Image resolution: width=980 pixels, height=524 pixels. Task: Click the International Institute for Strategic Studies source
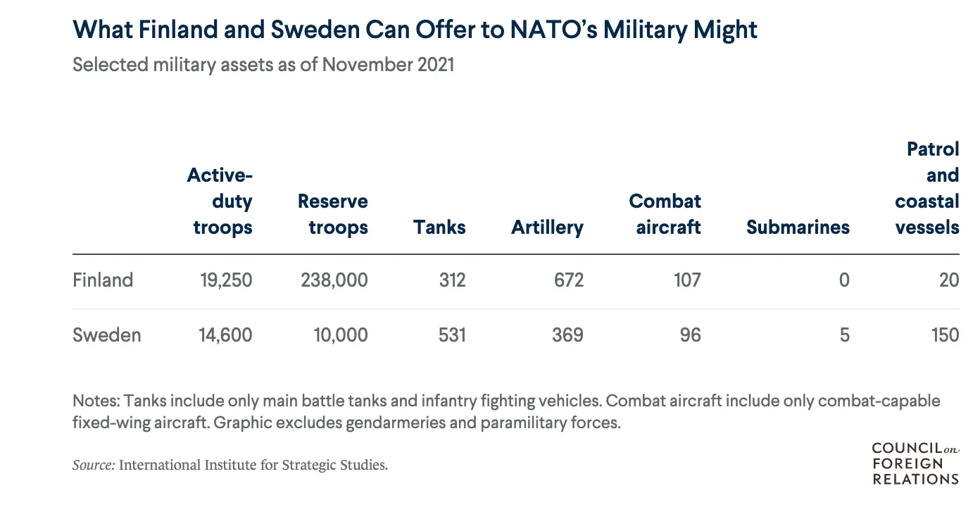pos(253,465)
